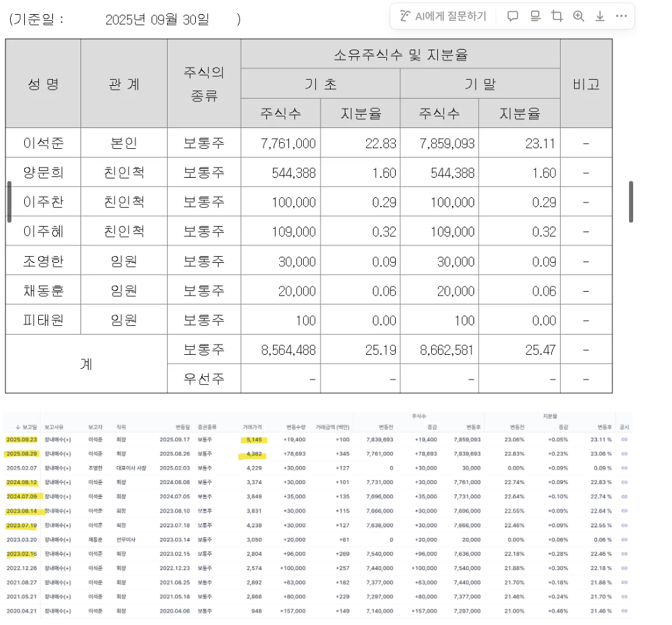
Task: Click the right vertical scrollbar handle
Action: point(630,201)
